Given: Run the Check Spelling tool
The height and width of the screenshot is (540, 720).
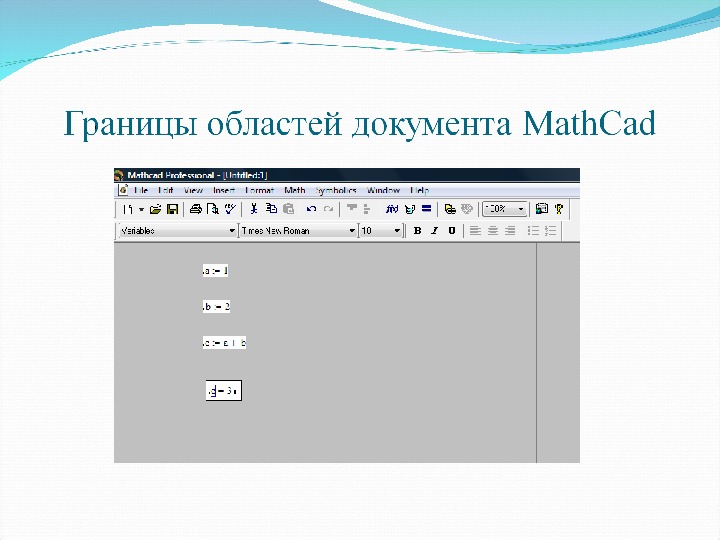Looking at the screenshot, I should [230, 209].
